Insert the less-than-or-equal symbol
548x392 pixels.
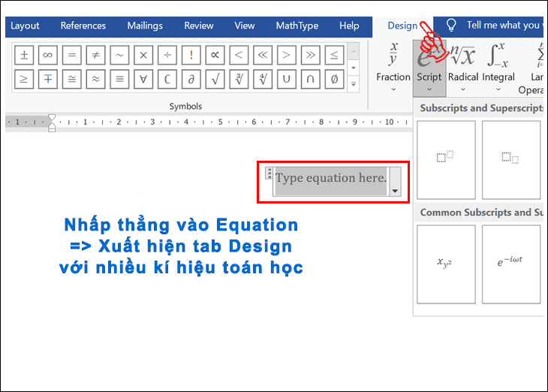point(334,55)
